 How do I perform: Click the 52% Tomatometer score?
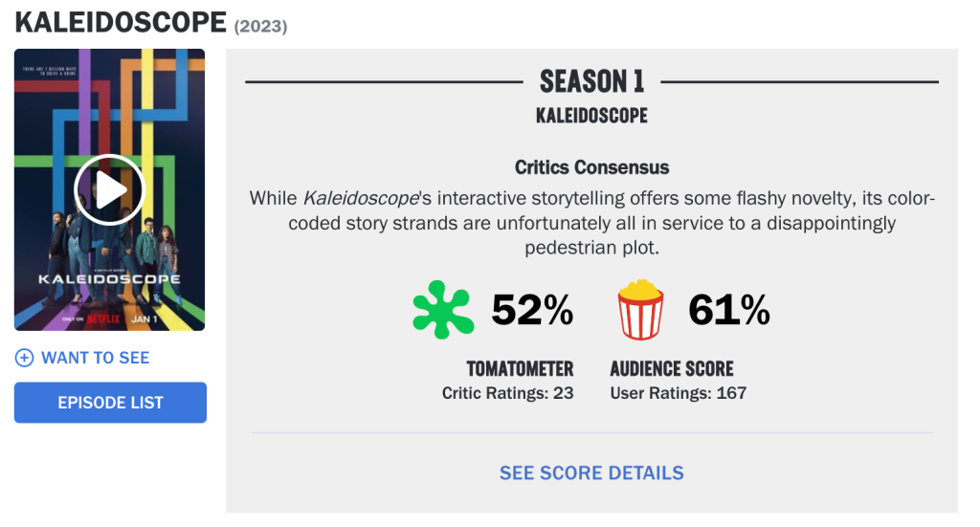coord(532,310)
